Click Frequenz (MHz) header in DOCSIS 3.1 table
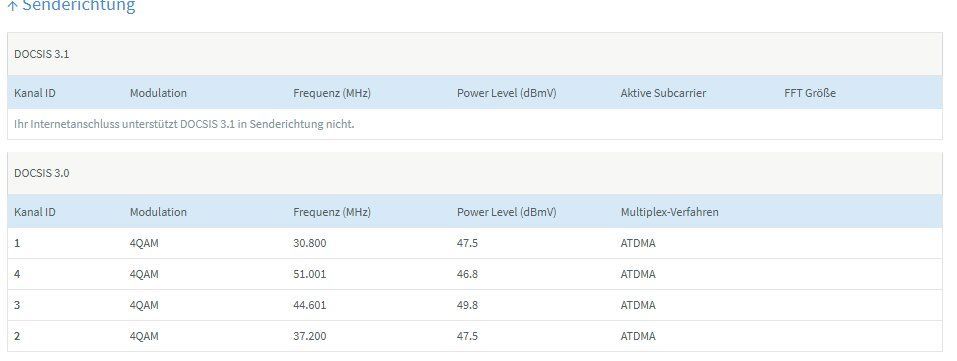957x361 pixels. pyautogui.click(x=332, y=93)
